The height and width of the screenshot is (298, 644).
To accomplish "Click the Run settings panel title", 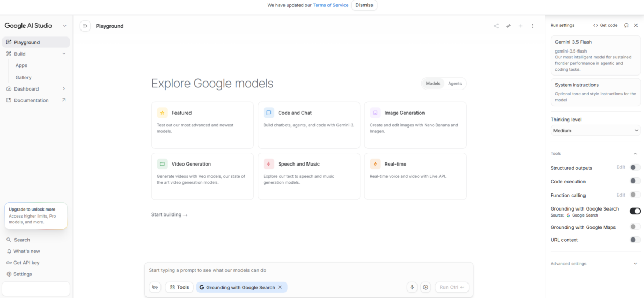I will (562, 25).
